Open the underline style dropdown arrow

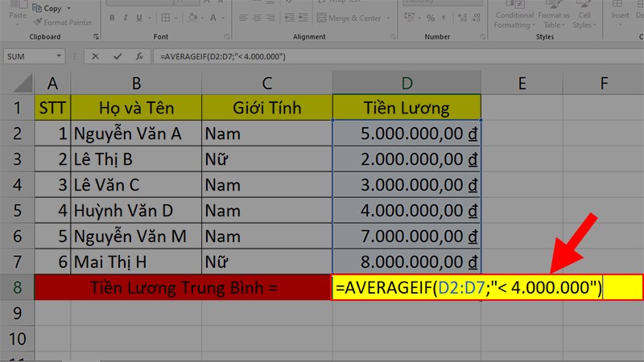pos(150,18)
